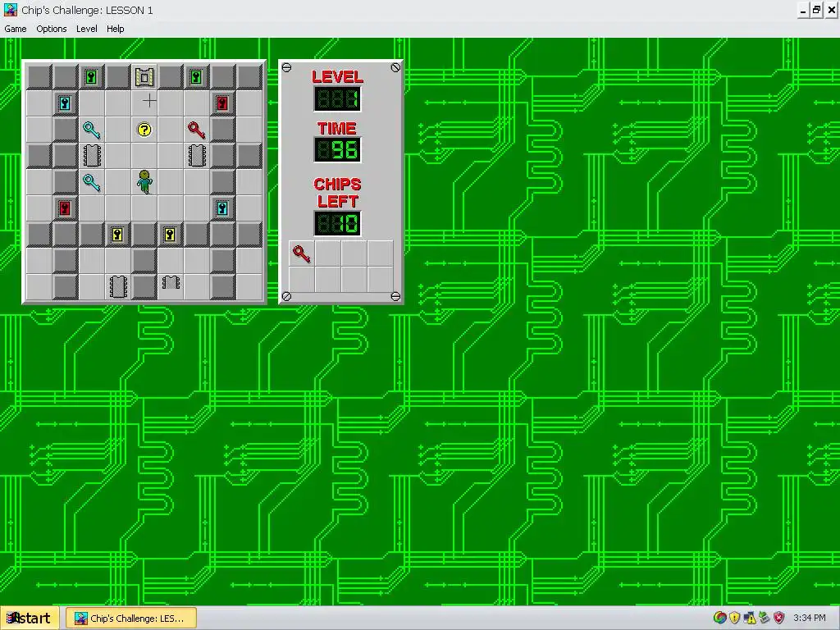This screenshot has width=840, height=630.
Task: Click the colorful swirl system tray icon
Action: (720, 618)
